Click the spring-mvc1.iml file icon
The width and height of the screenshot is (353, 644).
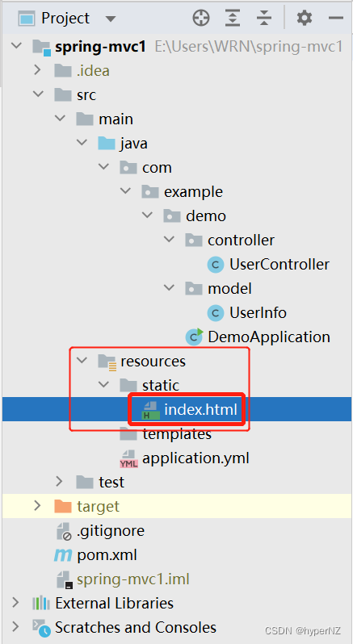[64, 579]
